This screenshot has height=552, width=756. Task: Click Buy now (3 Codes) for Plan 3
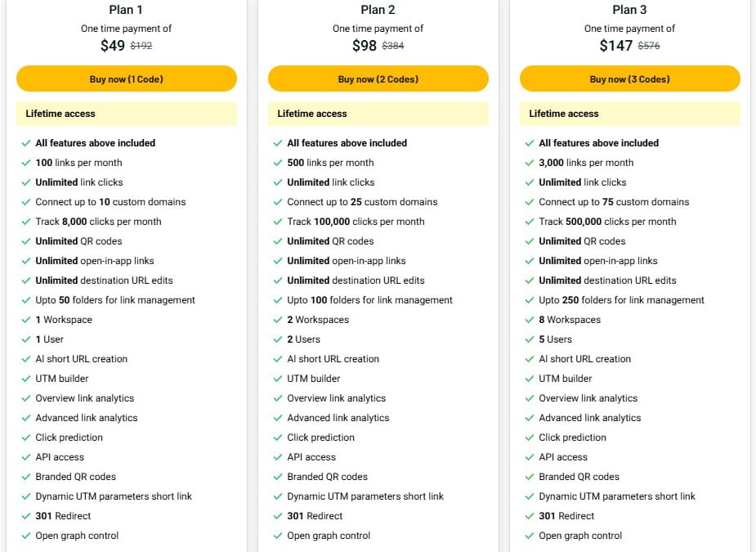point(629,79)
